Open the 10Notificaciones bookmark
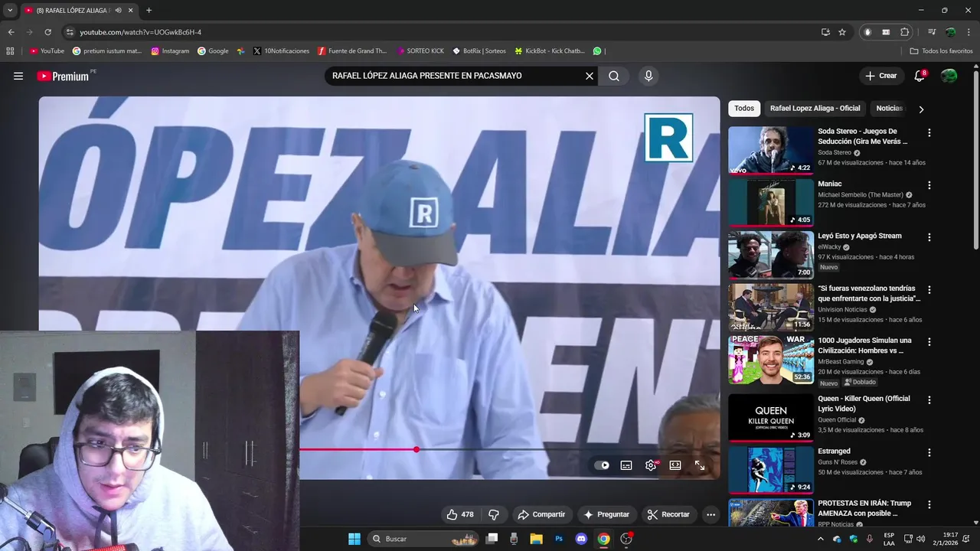Viewport: 980px width, 551px height. click(x=281, y=51)
